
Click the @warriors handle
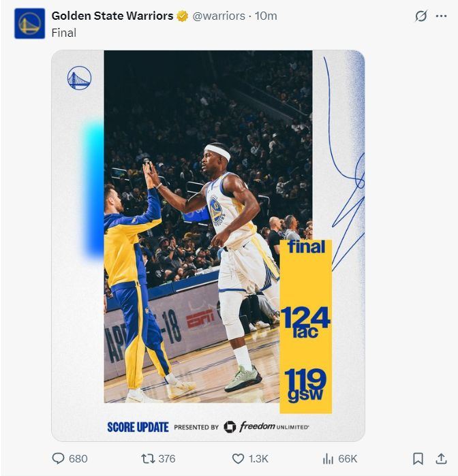tap(219, 16)
